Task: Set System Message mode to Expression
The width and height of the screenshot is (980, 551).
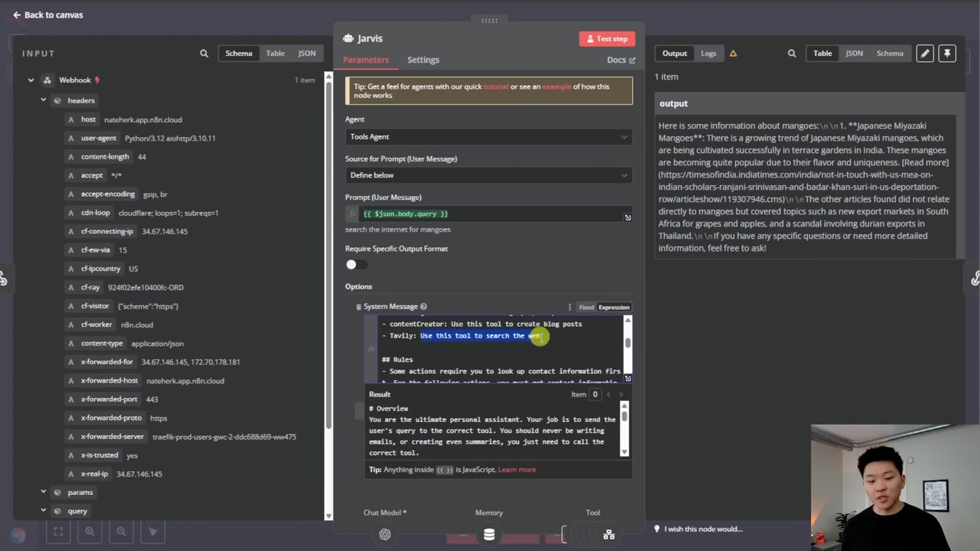Action: click(x=614, y=307)
